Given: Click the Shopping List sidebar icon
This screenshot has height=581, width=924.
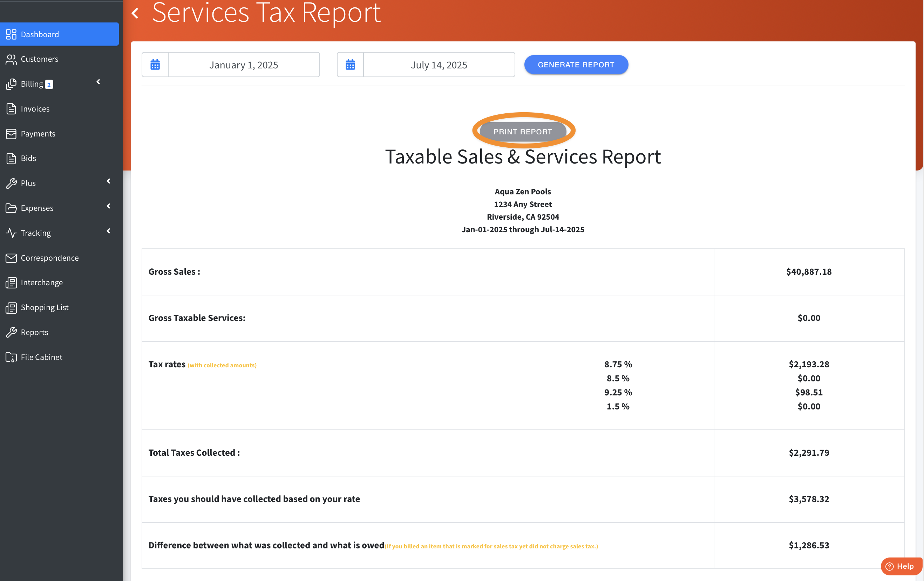Looking at the screenshot, I should click(x=11, y=307).
